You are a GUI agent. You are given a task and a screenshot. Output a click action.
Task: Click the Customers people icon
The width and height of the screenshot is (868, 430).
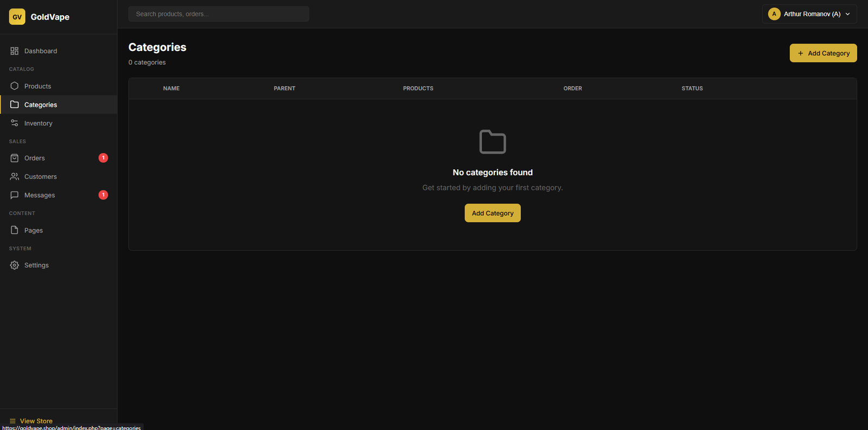click(15, 177)
